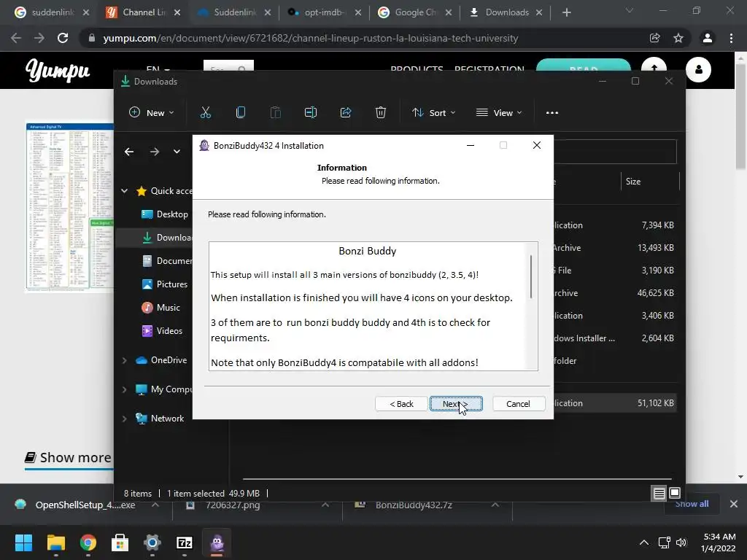This screenshot has height=560, width=747.
Task: Switch to large thumbnails view icon
Action: click(x=675, y=494)
